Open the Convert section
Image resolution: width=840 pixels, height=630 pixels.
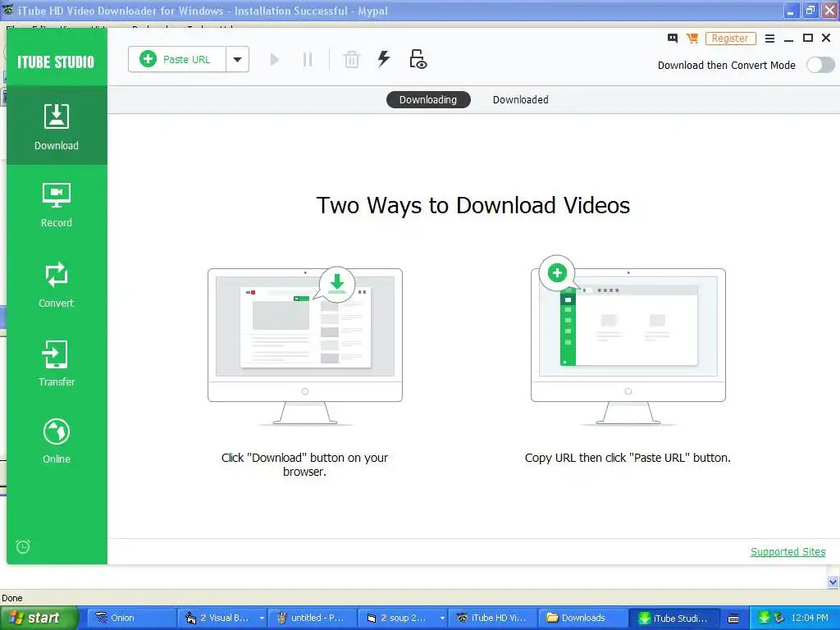[57, 285]
